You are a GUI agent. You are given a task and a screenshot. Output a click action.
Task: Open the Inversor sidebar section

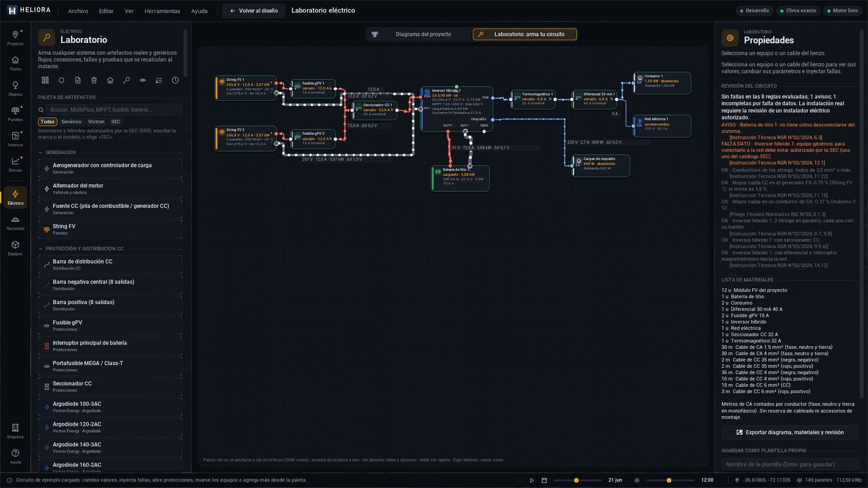[15, 139]
